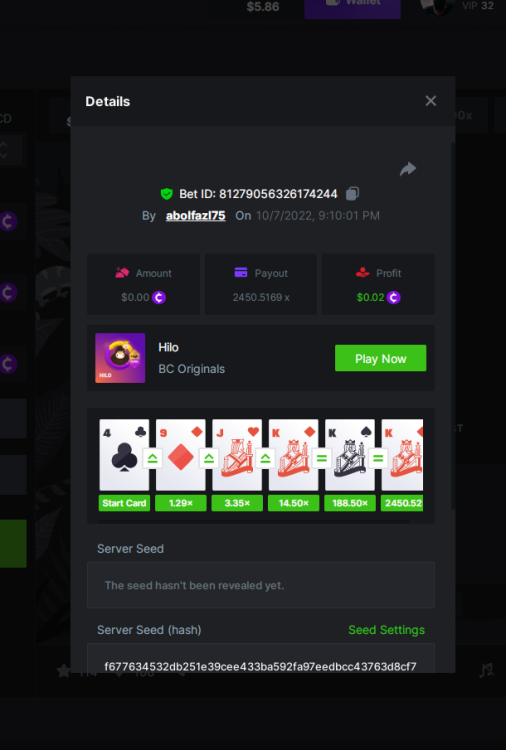The image size is (506, 750).
Task: Close the Details dialog
Action: [x=431, y=101]
